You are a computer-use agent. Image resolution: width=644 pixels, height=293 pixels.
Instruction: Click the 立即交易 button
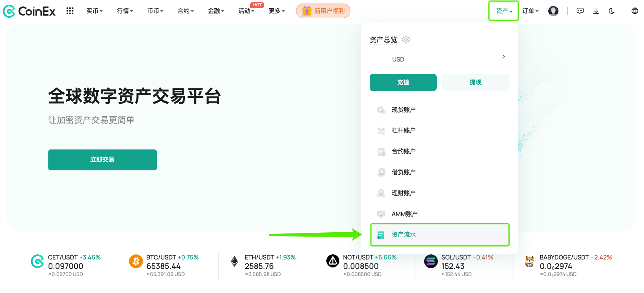pyautogui.click(x=102, y=160)
